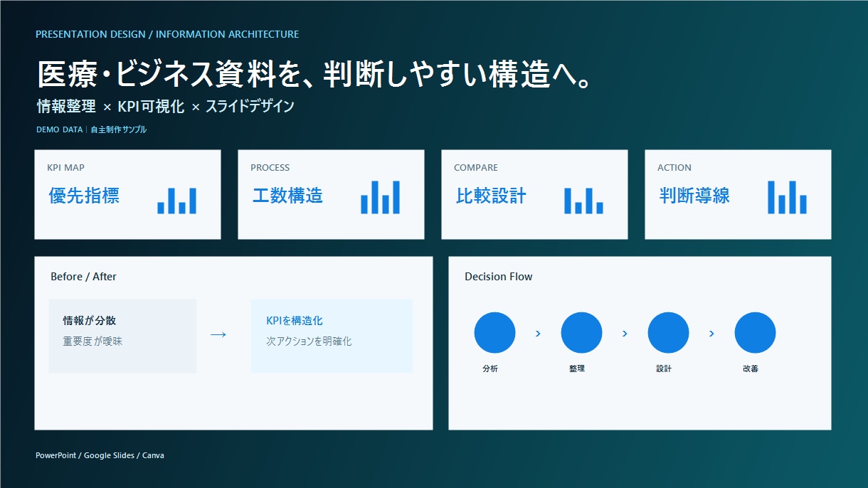Click the 設計 step label
This screenshot has width=868, height=488.
coord(664,369)
